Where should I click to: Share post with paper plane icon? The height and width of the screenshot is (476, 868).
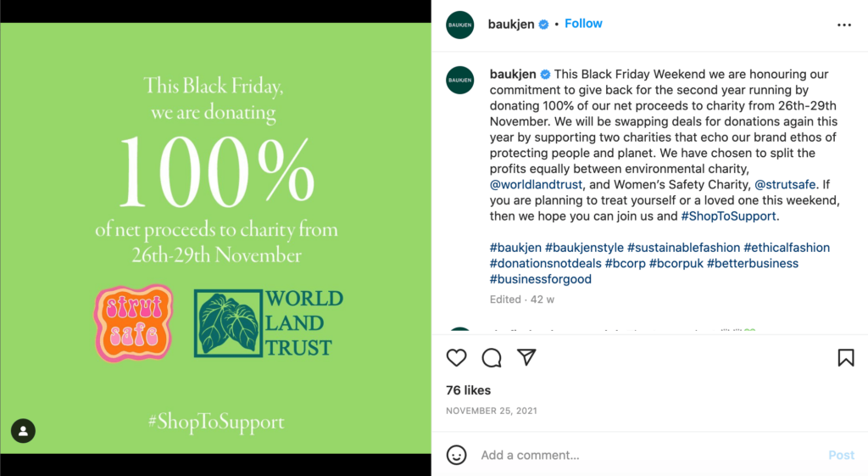(x=526, y=358)
